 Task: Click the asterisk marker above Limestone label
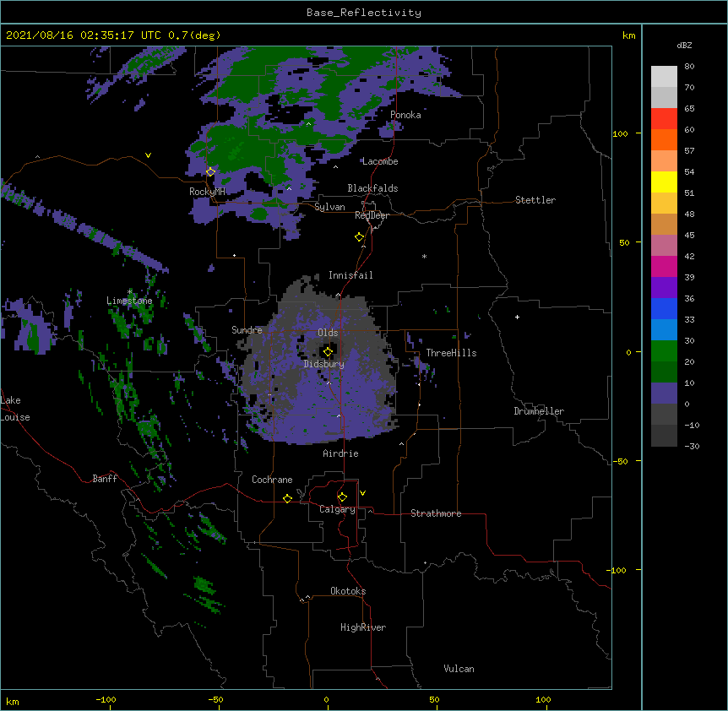130,291
